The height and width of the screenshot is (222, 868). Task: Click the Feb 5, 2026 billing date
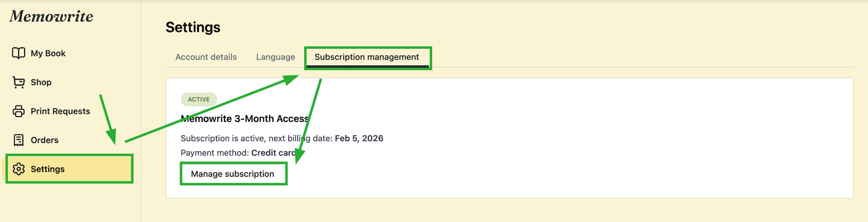coord(359,138)
